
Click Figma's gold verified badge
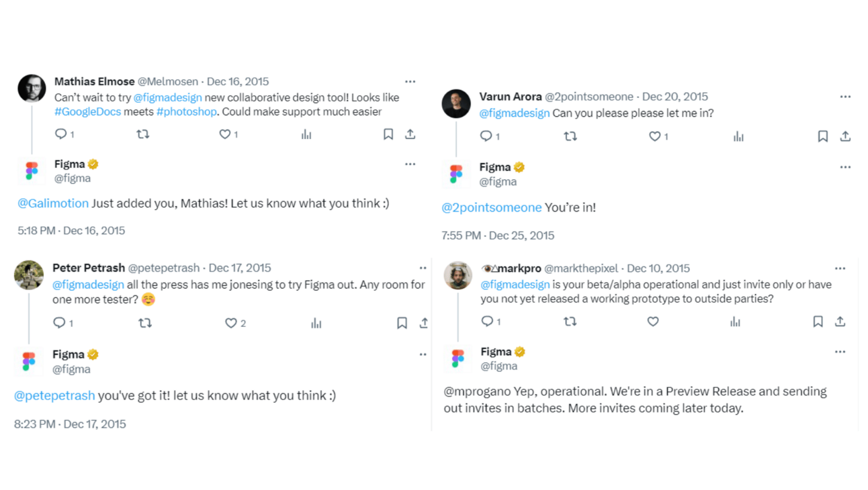point(93,163)
